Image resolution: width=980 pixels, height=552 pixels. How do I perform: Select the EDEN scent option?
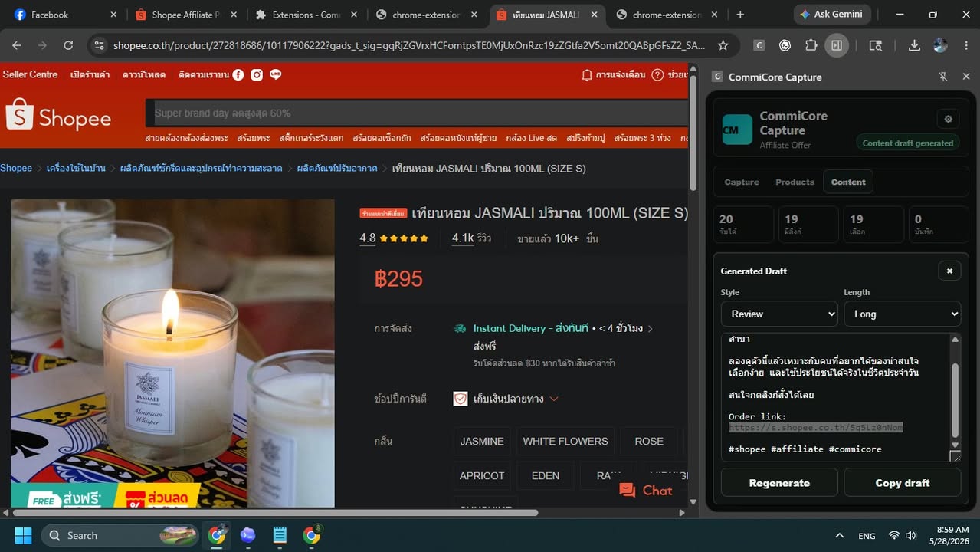coord(546,476)
